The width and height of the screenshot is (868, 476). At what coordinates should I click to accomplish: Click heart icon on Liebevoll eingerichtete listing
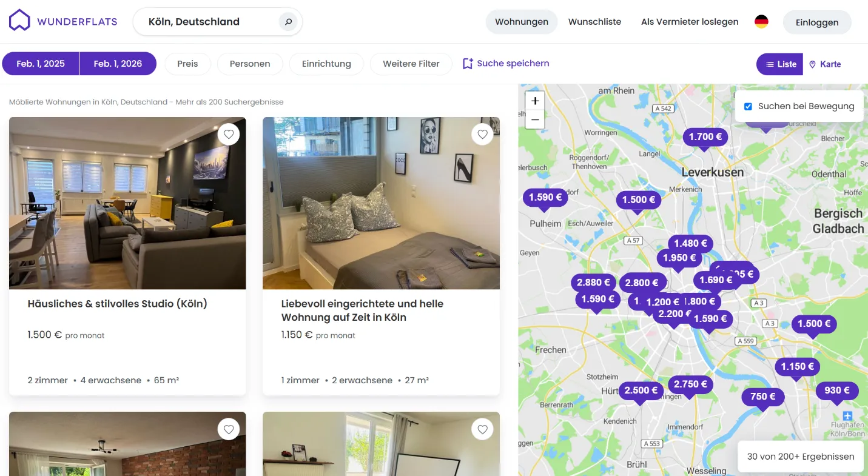point(482,135)
